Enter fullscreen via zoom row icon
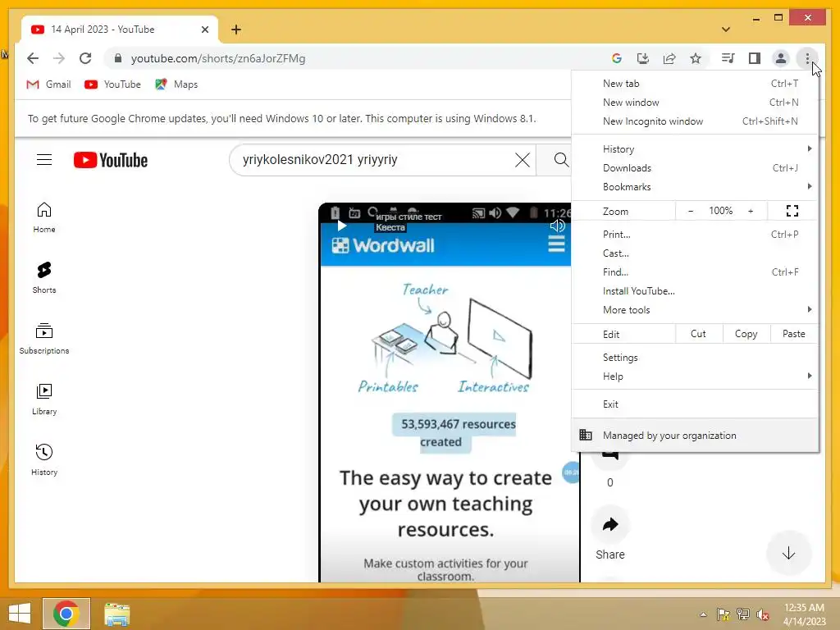This screenshot has height=630, width=840. [x=792, y=211]
